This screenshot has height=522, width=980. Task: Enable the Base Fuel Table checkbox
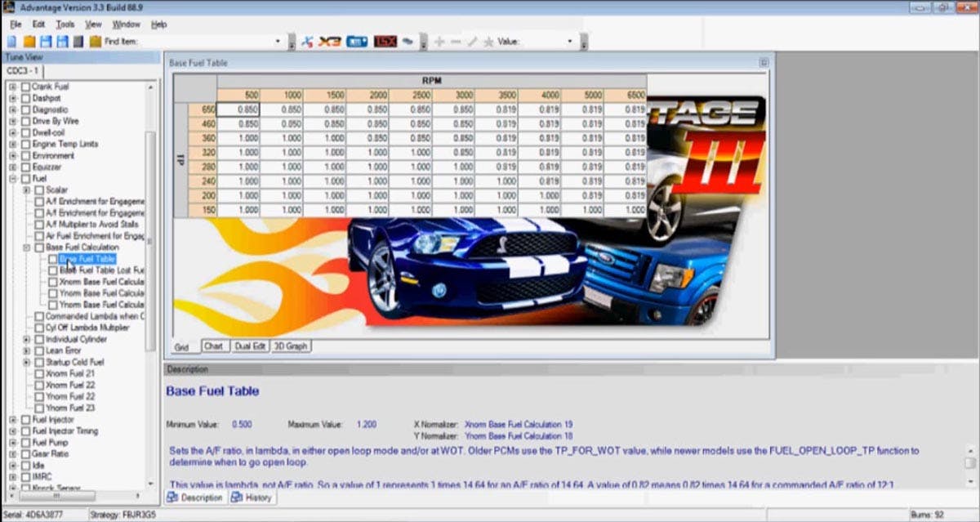tap(52, 259)
